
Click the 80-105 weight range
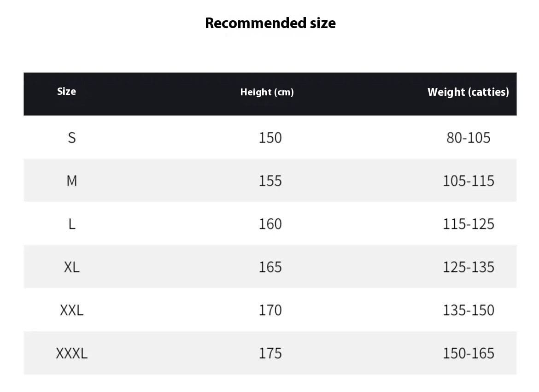(468, 138)
